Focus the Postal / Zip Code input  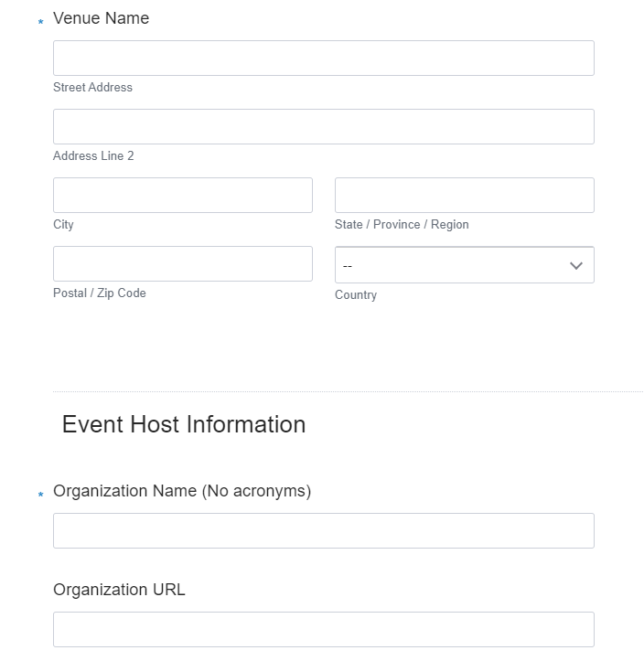(182, 264)
